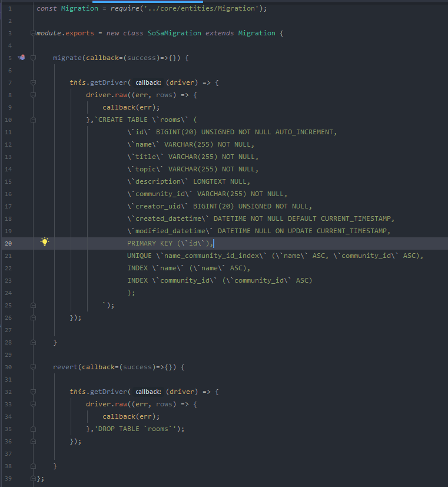Click LONGTEXT on the description line
The image size is (448, 487).
(x=209, y=181)
